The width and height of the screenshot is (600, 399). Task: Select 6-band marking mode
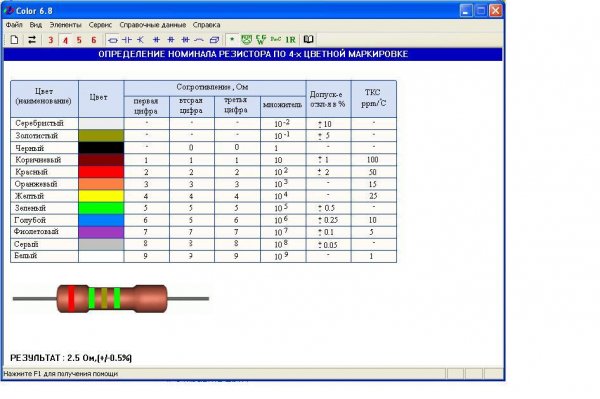tap(94, 40)
